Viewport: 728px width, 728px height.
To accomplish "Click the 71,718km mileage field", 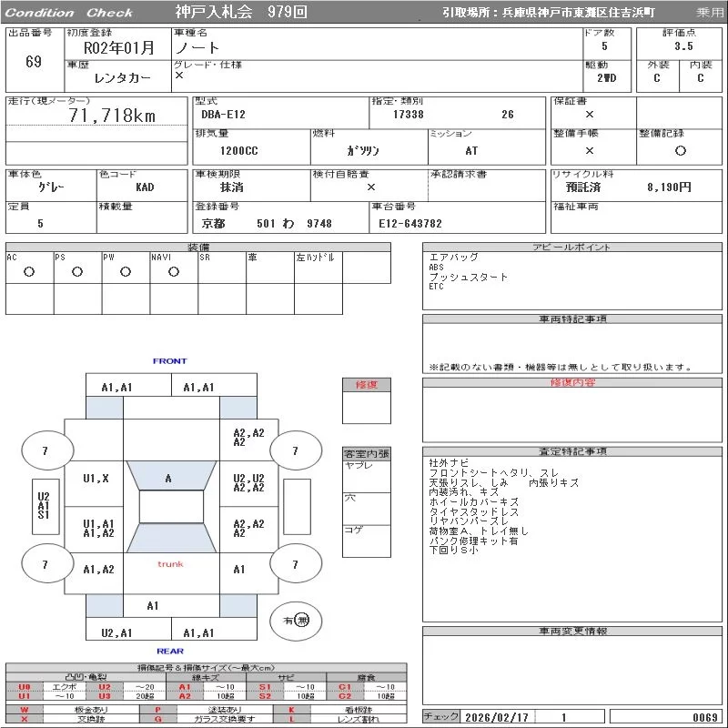I will click(x=113, y=116).
